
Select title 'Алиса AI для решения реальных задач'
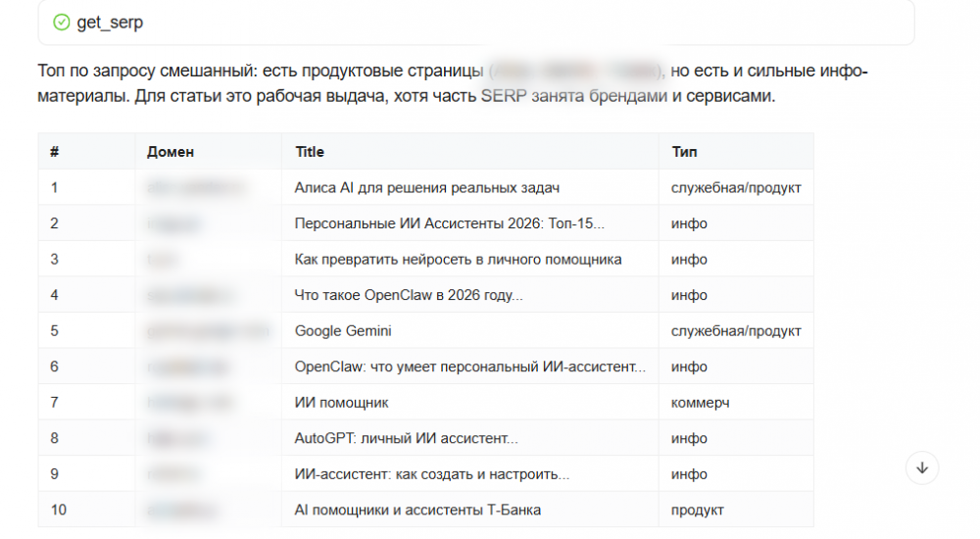pyautogui.click(x=427, y=187)
